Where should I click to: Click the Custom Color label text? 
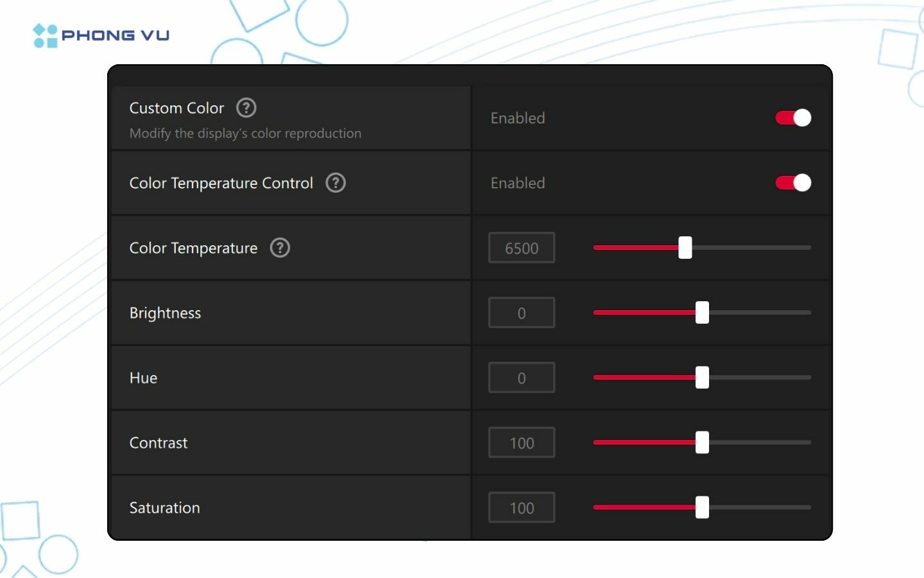(176, 108)
